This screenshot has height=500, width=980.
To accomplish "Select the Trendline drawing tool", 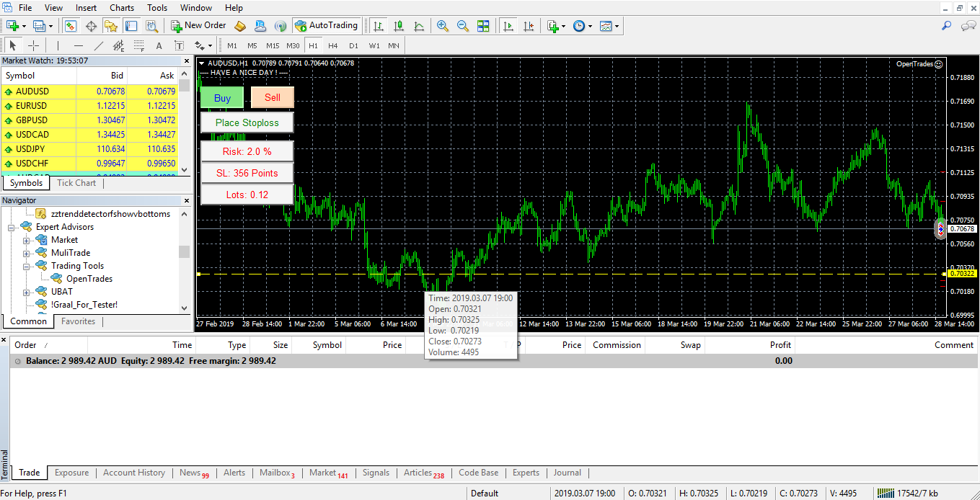I will tap(99, 45).
